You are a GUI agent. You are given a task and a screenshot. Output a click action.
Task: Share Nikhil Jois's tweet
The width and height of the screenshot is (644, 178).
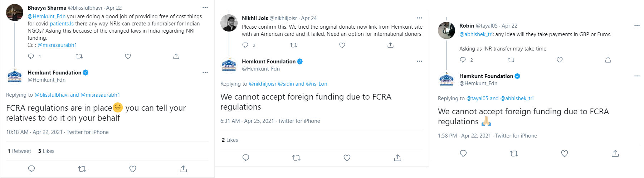pyautogui.click(x=390, y=45)
